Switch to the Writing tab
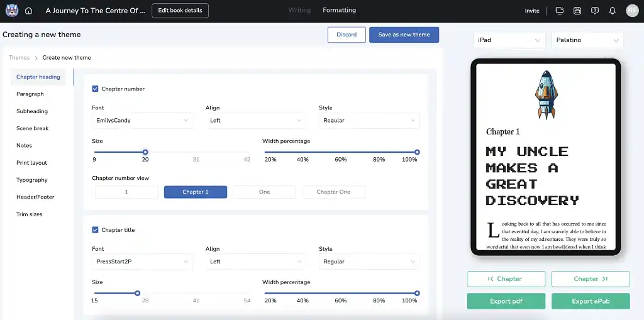Image resolution: width=644 pixels, height=320 pixels. point(299,10)
